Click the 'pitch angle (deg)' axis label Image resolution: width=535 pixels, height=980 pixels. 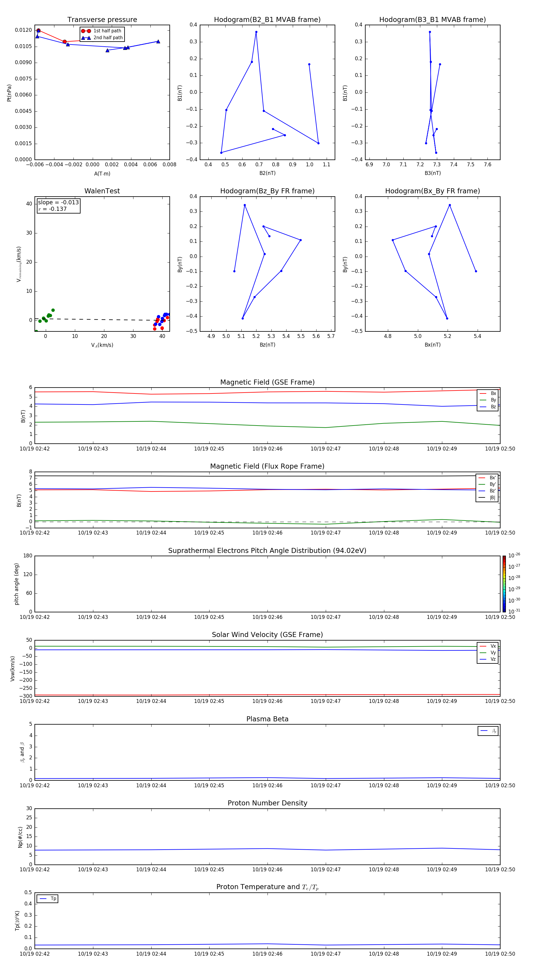coord(16,584)
